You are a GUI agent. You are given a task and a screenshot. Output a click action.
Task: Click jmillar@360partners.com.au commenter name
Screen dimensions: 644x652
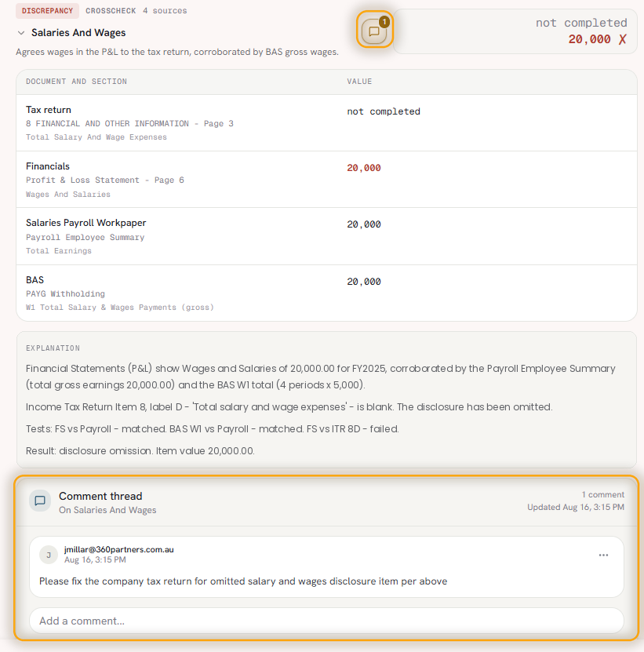(119, 549)
